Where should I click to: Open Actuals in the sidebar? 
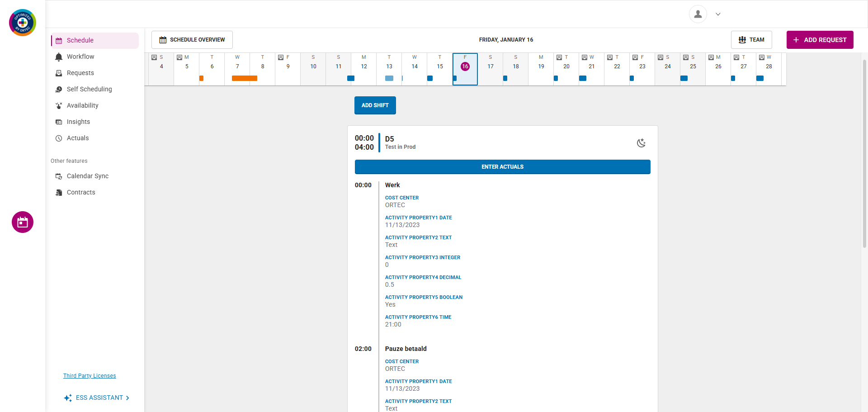[x=95, y=138]
